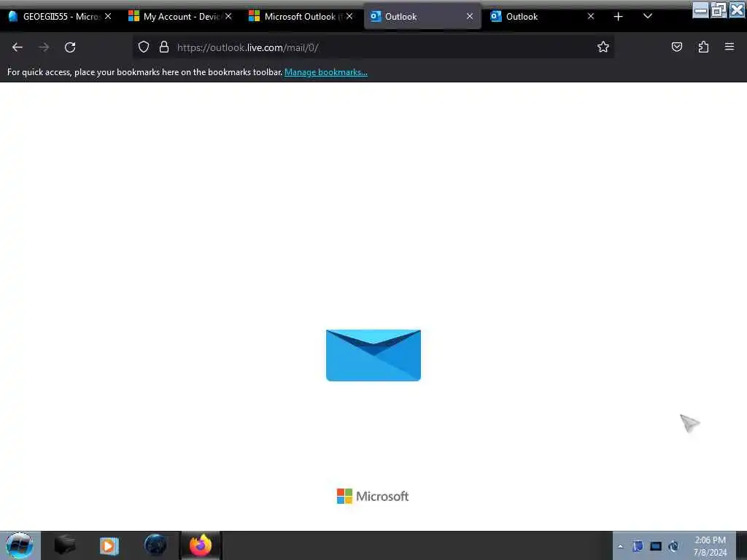Select the active Outlook tab

pyautogui.click(x=422, y=16)
